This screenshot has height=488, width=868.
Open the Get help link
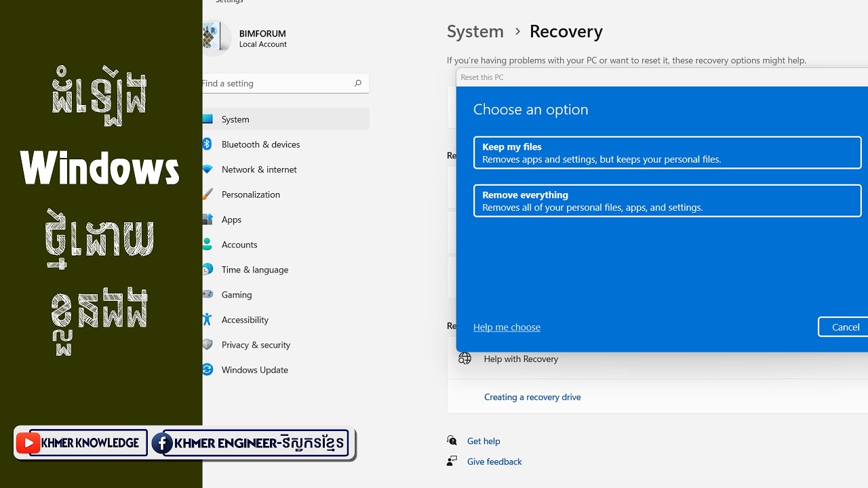tap(484, 441)
